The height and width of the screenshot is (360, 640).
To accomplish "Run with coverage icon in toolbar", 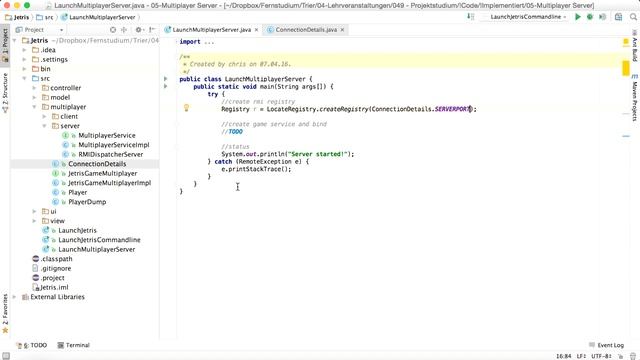I will [x=602, y=17].
